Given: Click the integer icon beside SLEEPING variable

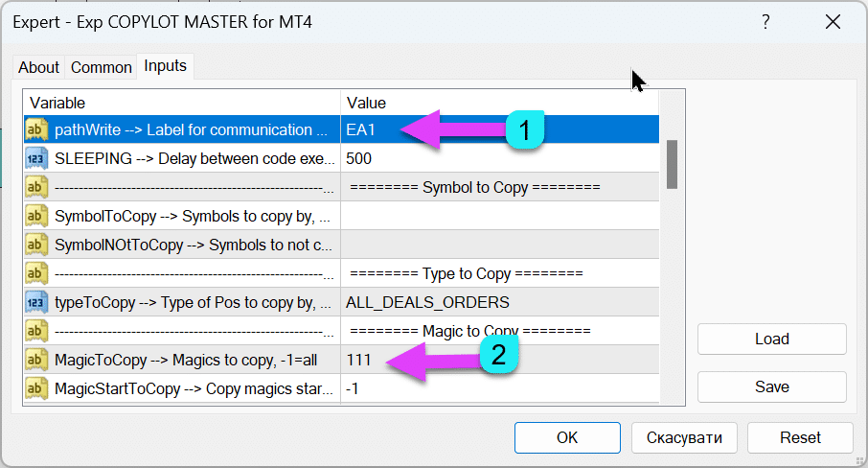Looking at the screenshot, I should [x=37, y=158].
